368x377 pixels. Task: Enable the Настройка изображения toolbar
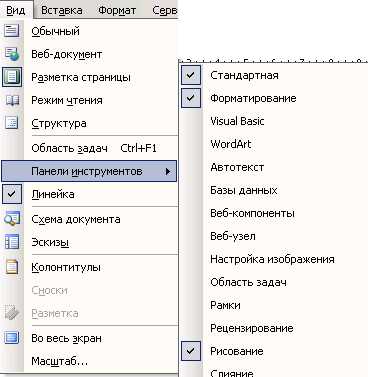273,259
